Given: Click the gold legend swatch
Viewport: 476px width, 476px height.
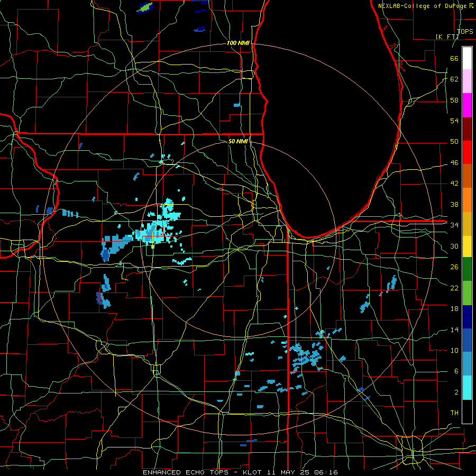Looking at the screenshot, I should click(x=467, y=223).
